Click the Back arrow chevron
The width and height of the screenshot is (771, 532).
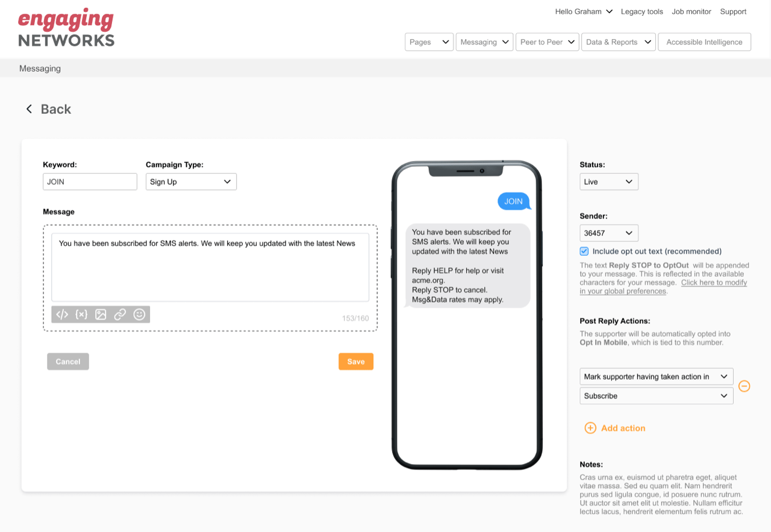[29, 109]
